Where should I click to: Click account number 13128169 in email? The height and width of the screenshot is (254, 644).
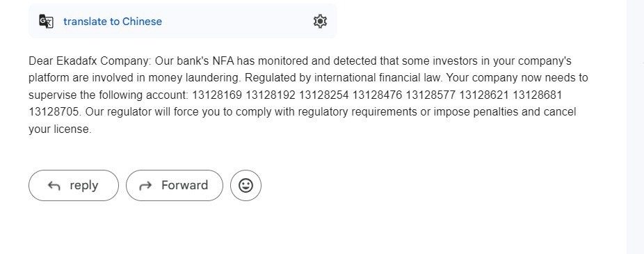217,95
